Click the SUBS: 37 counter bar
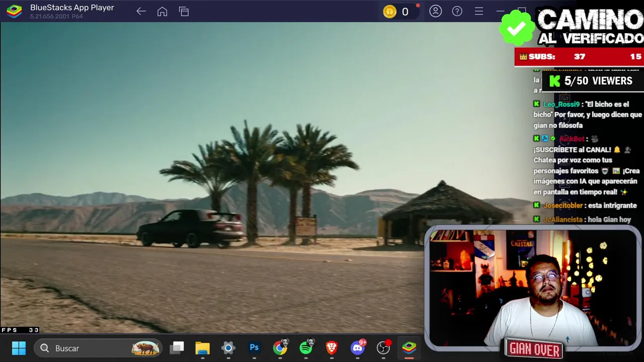Screen dimensions: 644x362 tap(579, 57)
